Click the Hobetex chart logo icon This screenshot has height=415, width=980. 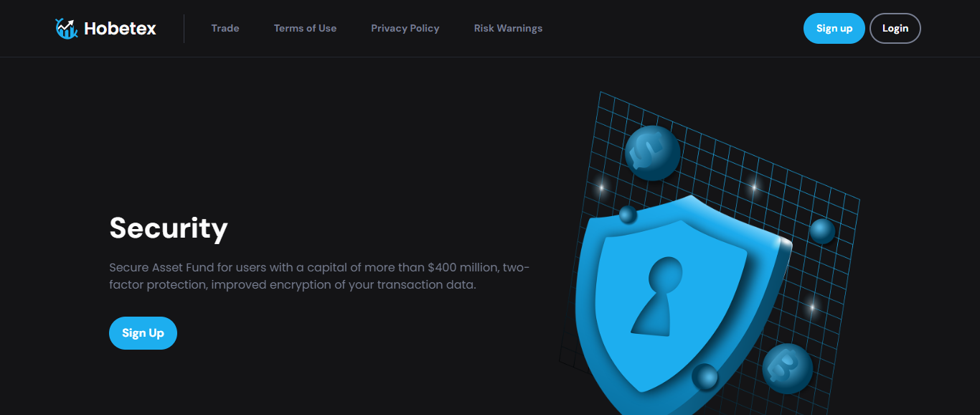pos(66,29)
